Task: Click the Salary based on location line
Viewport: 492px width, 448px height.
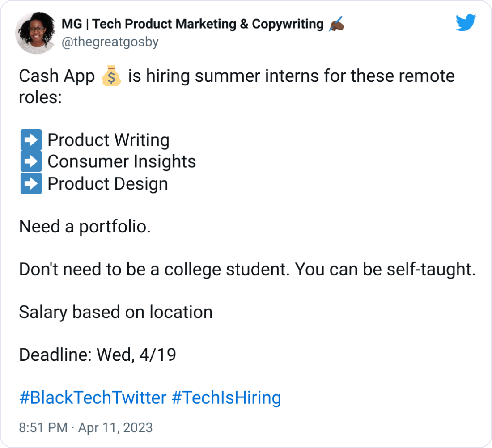Action: [115, 312]
